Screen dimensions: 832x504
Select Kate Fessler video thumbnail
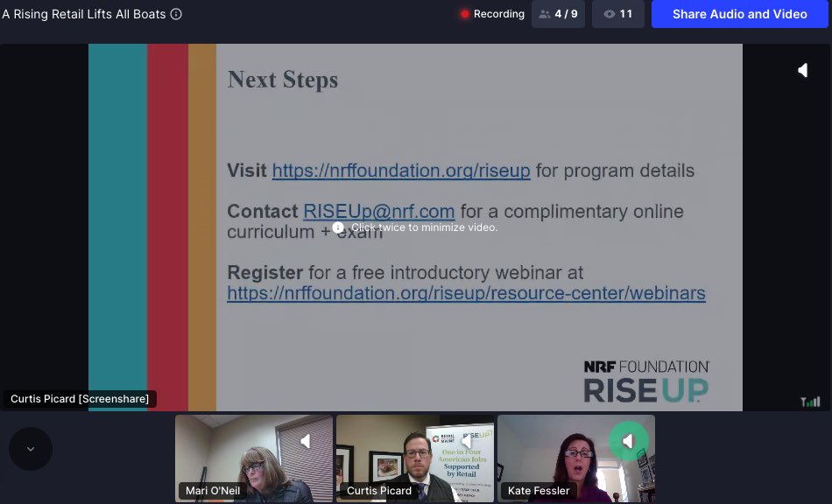pos(576,458)
